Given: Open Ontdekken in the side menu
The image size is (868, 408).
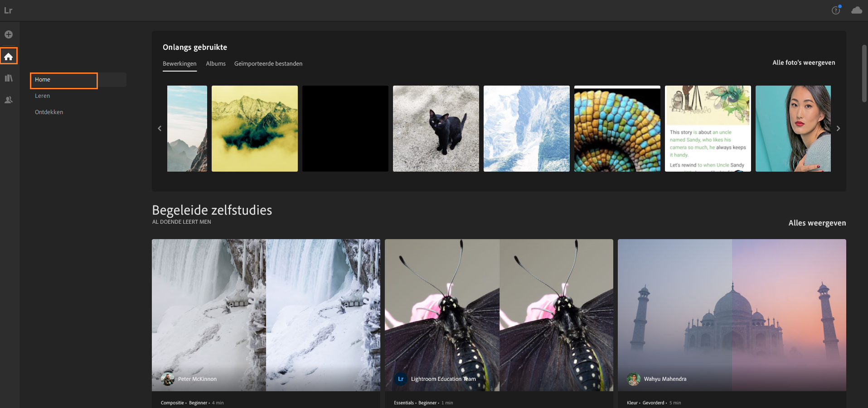Looking at the screenshot, I should point(49,112).
